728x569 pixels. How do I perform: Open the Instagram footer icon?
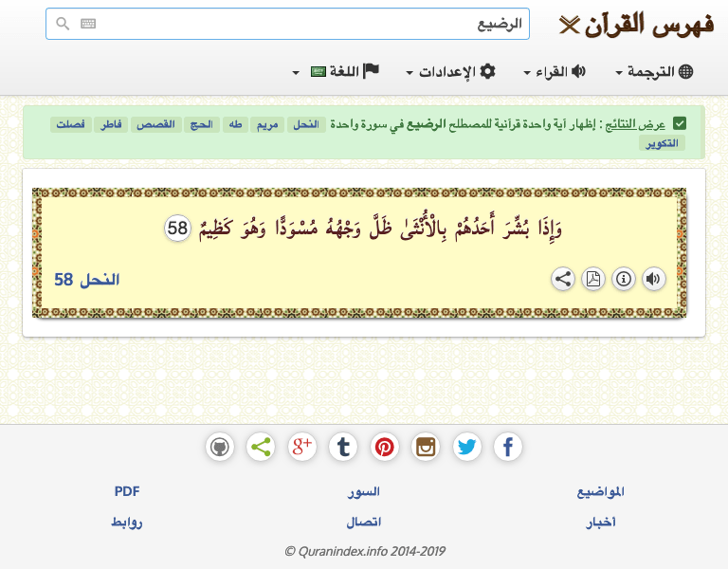click(426, 448)
